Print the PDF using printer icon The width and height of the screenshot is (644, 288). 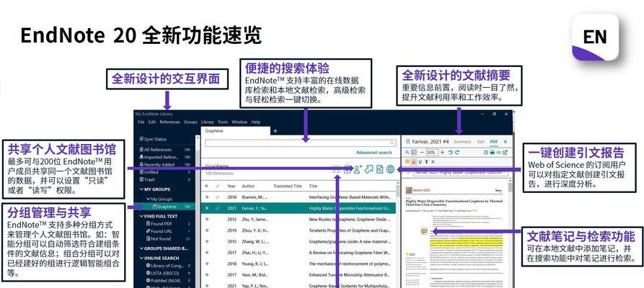pyautogui.click(x=493, y=152)
